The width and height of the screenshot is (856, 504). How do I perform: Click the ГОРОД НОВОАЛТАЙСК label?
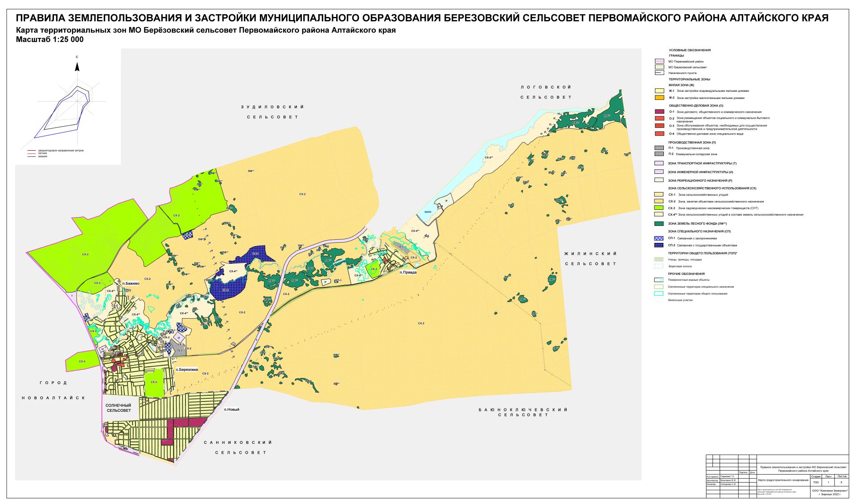coord(53,390)
